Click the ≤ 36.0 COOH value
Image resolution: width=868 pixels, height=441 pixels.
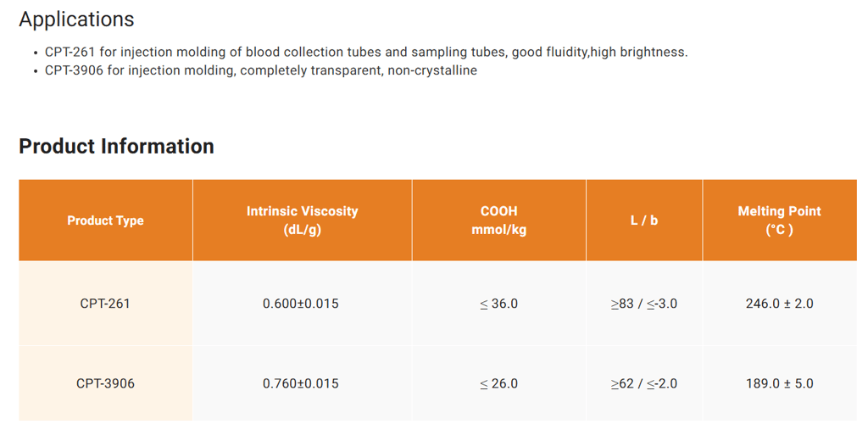pos(498,304)
